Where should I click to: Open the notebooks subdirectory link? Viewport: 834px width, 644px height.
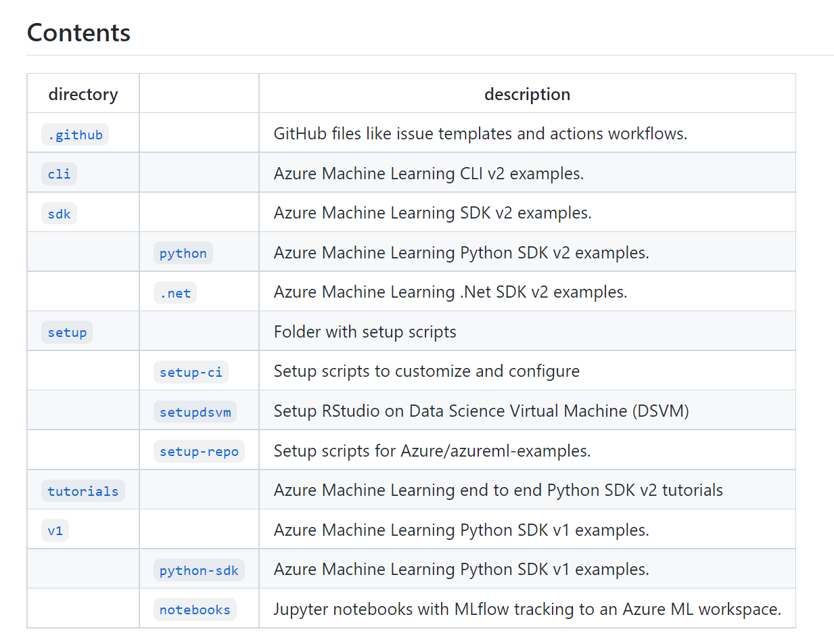(x=195, y=610)
